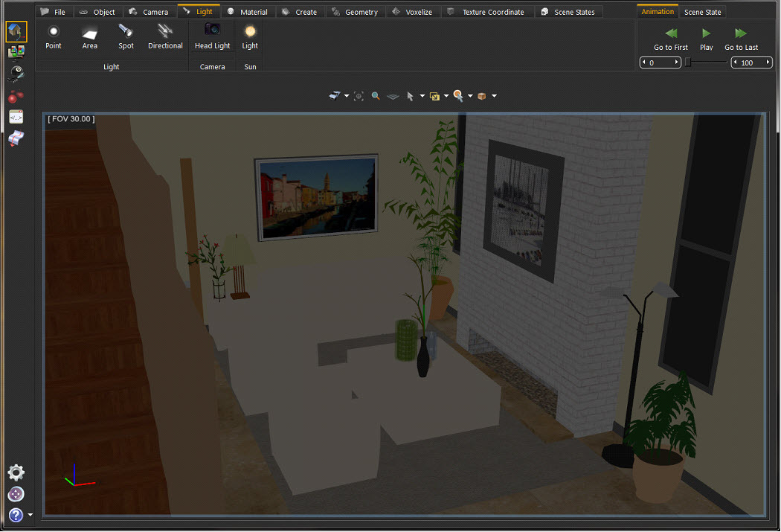Add a Point light

pos(54,37)
